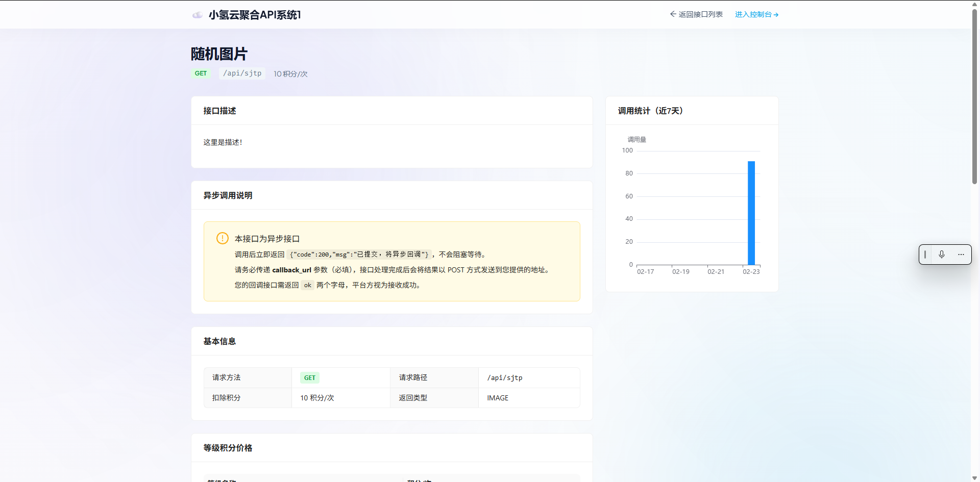Click the GET badge inside the 基本信息 table

tap(309, 377)
